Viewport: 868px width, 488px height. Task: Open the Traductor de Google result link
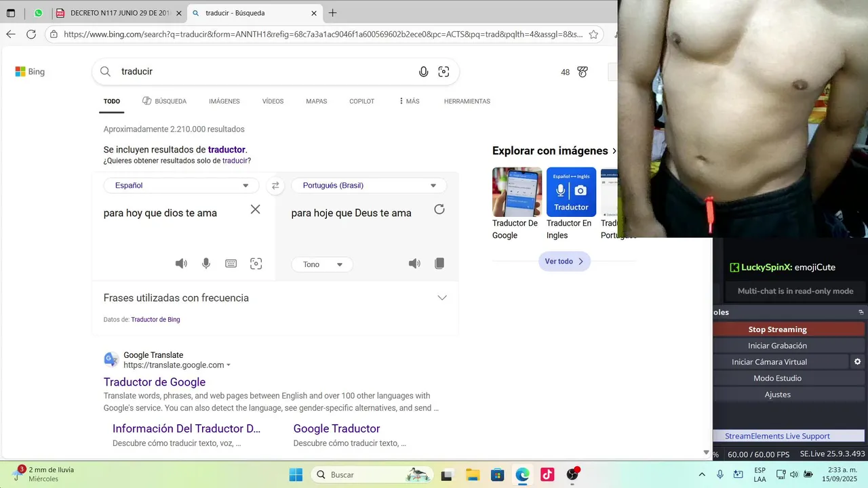[155, 382]
